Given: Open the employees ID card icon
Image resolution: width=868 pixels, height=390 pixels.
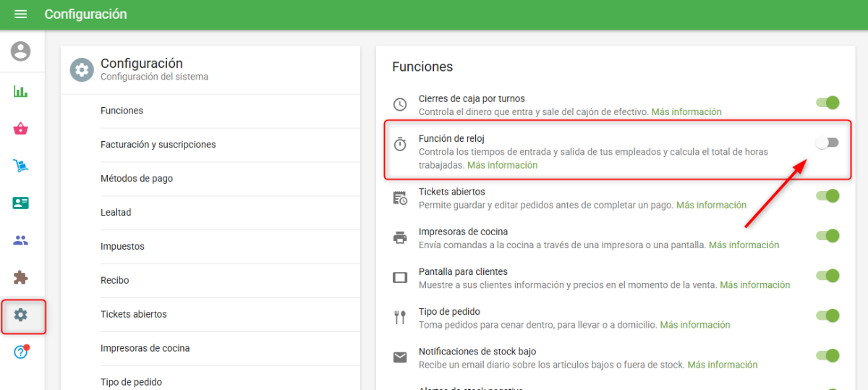Looking at the screenshot, I should (x=21, y=203).
